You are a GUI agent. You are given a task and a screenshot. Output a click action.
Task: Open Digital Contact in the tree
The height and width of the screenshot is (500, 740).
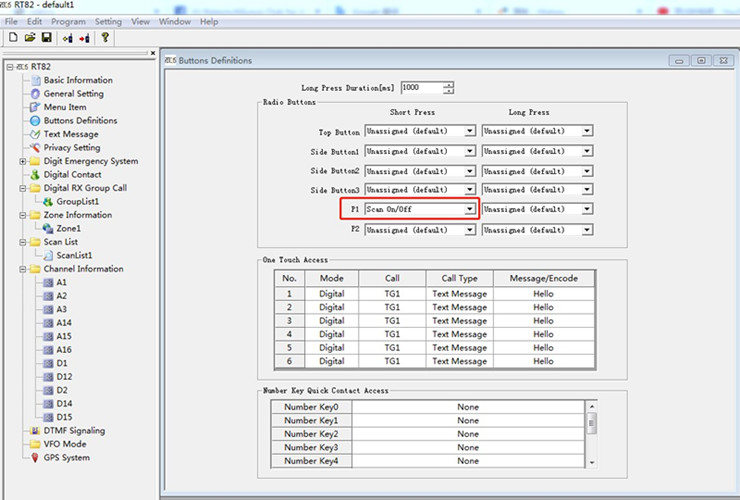click(x=72, y=175)
